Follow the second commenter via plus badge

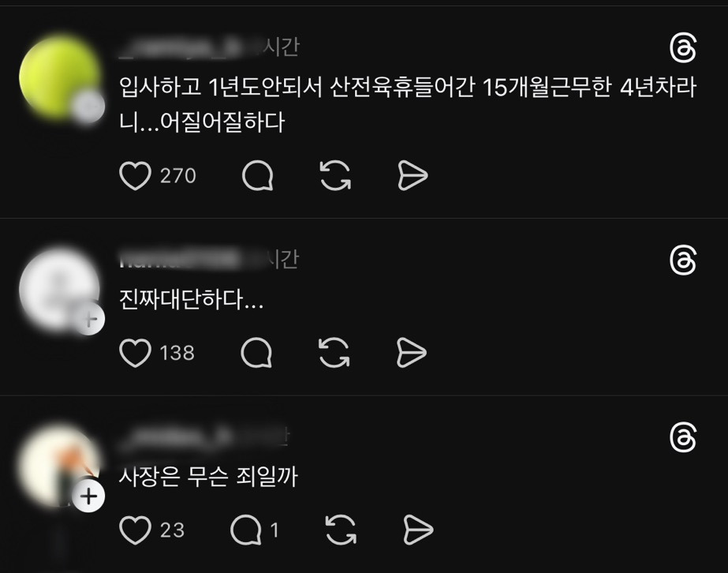[88, 319]
